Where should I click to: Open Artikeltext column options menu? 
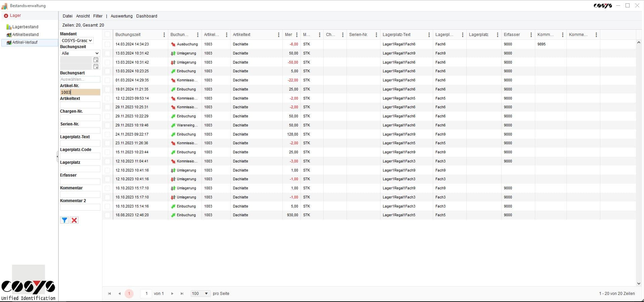point(279,35)
